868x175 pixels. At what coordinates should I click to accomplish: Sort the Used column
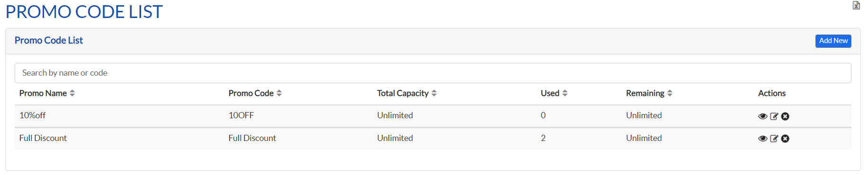[564, 93]
